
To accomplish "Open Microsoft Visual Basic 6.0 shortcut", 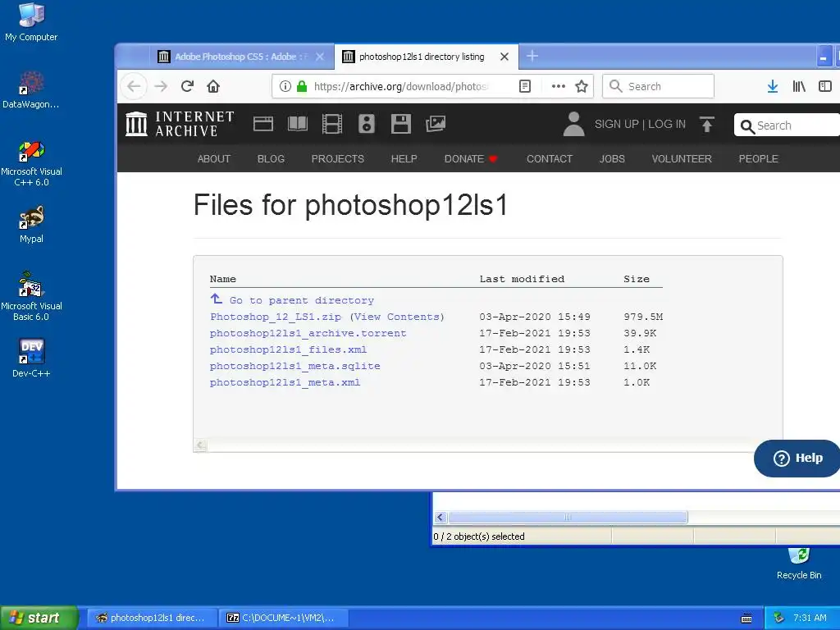I will tap(31, 296).
